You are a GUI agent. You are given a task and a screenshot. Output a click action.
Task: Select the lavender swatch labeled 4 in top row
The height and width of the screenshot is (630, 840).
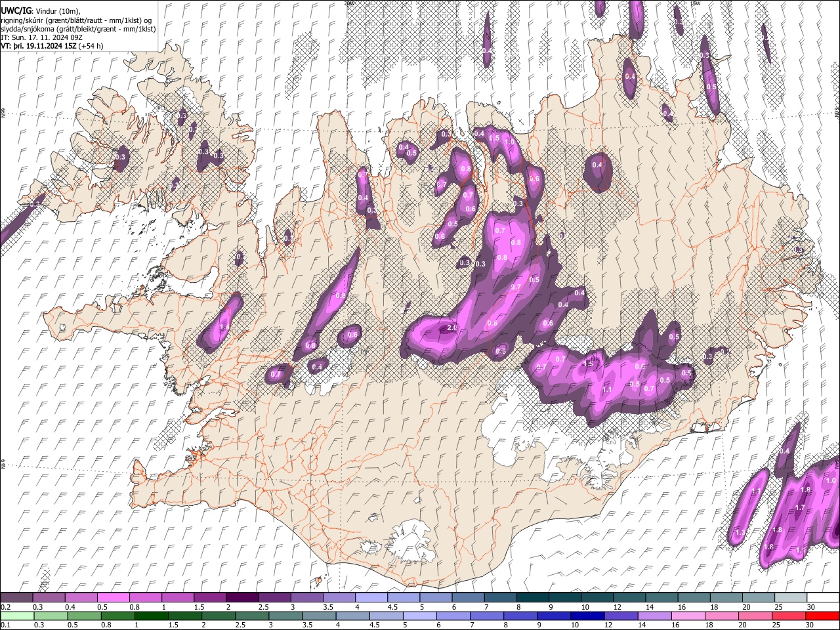click(x=371, y=597)
